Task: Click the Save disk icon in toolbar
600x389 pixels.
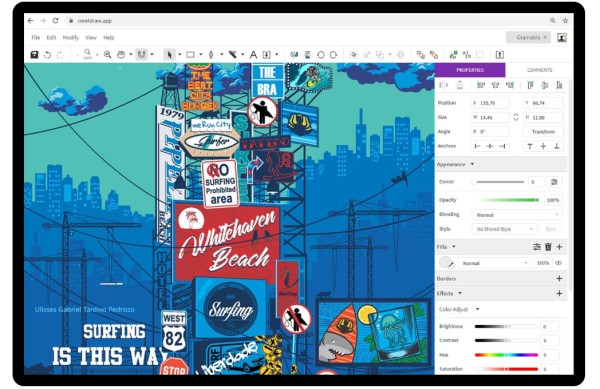Action: pyautogui.click(x=34, y=55)
